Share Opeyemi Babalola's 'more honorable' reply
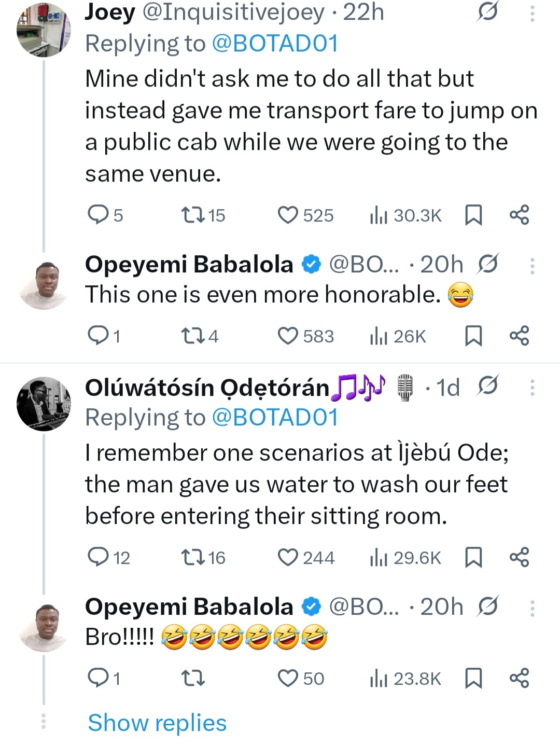Viewport: 560px width, 745px height. coord(520,336)
